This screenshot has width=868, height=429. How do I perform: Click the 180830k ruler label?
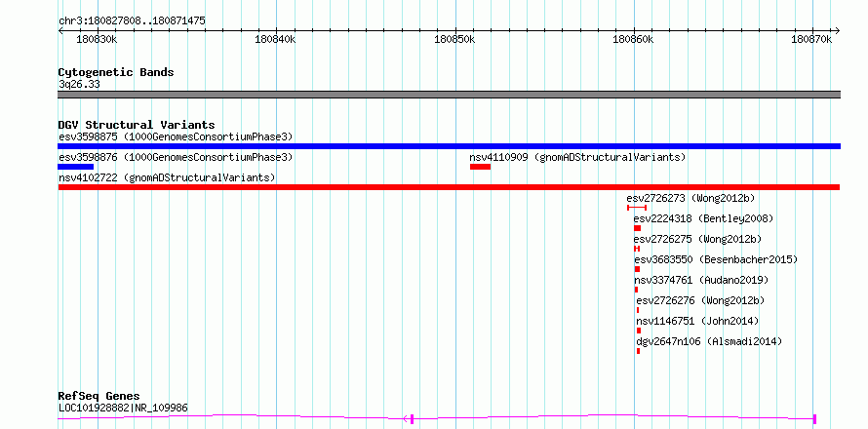pyautogui.click(x=97, y=39)
